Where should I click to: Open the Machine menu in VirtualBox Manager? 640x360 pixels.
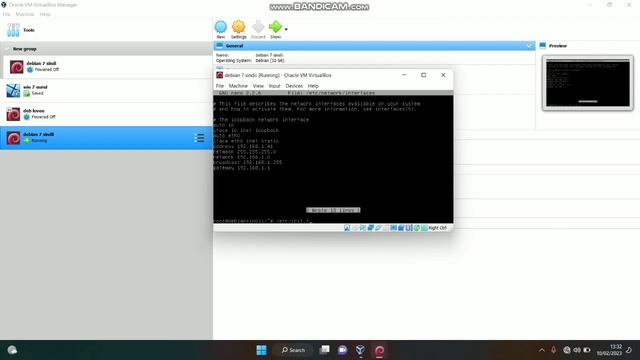24,14
